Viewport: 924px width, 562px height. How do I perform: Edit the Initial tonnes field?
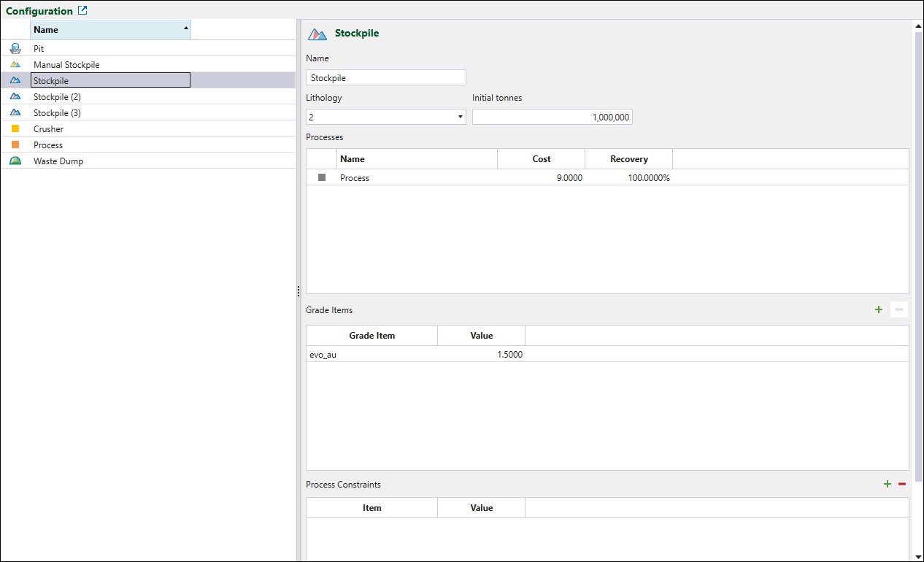tap(552, 117)
